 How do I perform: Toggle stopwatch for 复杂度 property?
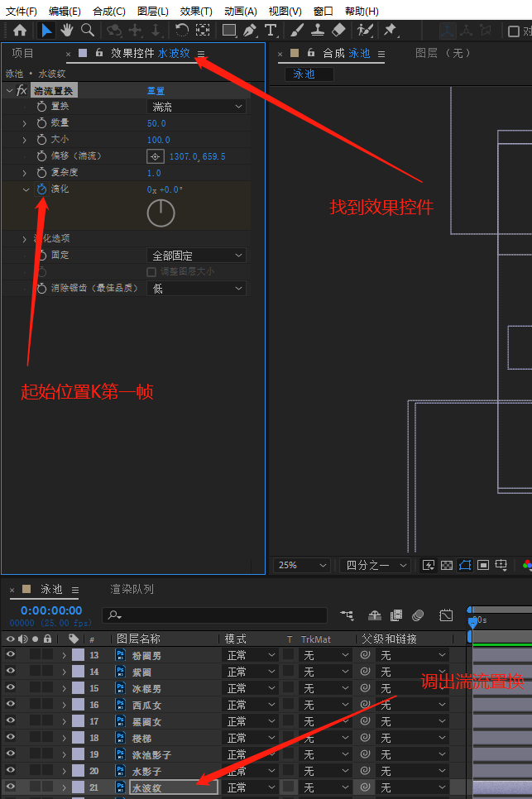[x=41, y=173]
